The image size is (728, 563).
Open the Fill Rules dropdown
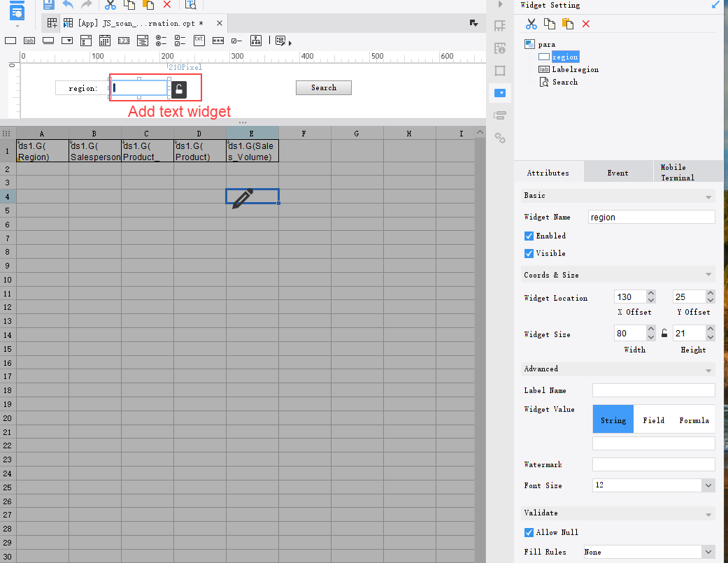708,552
